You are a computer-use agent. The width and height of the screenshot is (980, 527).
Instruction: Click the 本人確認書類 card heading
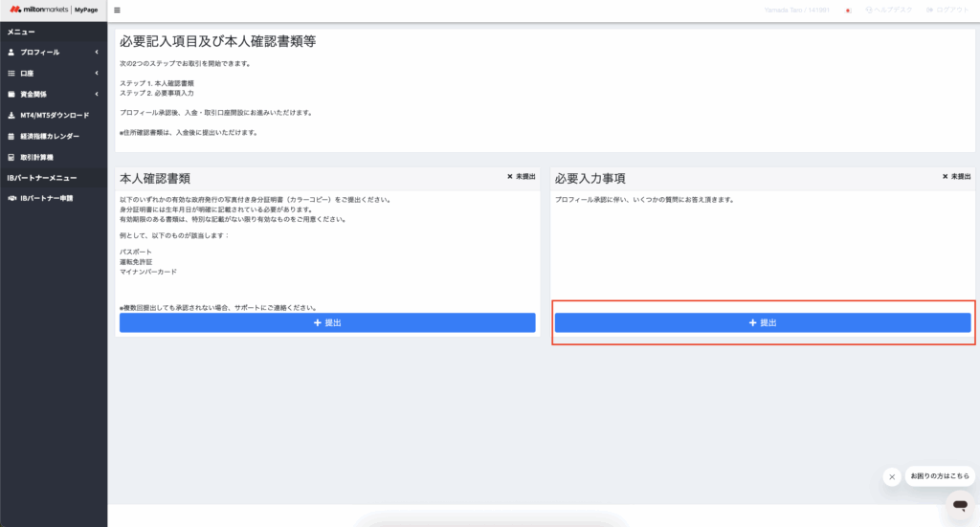(x=155, y=179)
